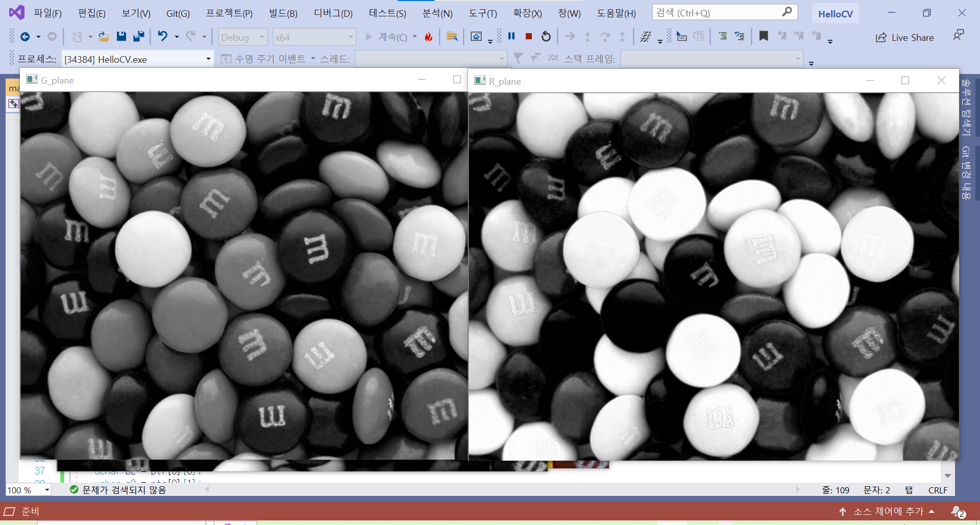
Task: Click the thread filter funnel icon
Action: pyautogui.click(x=518, y=58)
